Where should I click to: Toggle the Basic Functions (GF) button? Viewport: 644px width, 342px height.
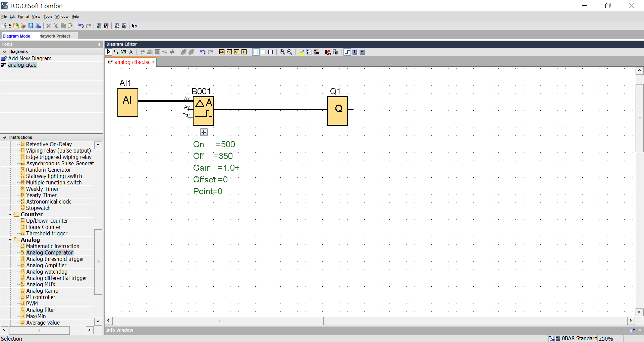tap(229, 52)
